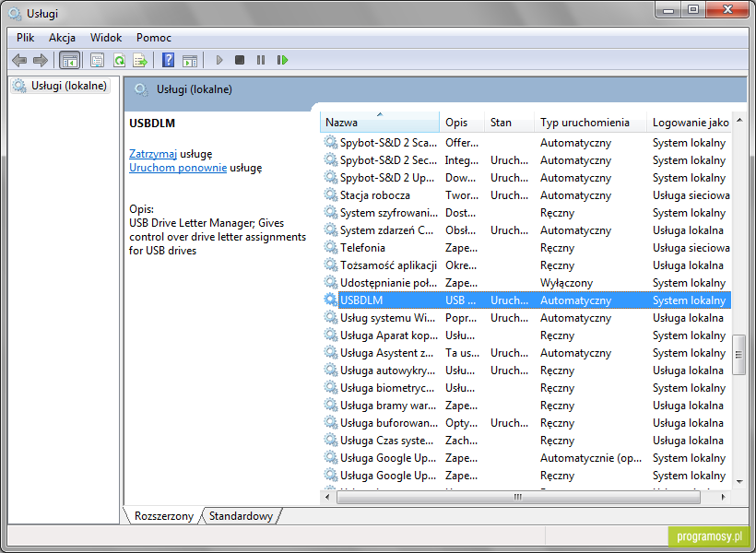756x553 pixels.
Task: Click the gear icon beside Usługa Czas syste...
Action: click(330, 441)
